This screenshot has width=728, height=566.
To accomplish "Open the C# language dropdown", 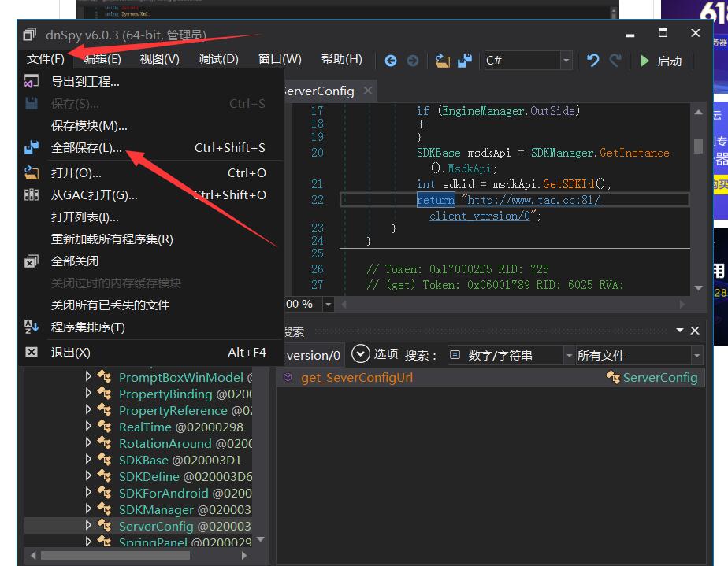I will pyautogui.click(x=566, y=61).
